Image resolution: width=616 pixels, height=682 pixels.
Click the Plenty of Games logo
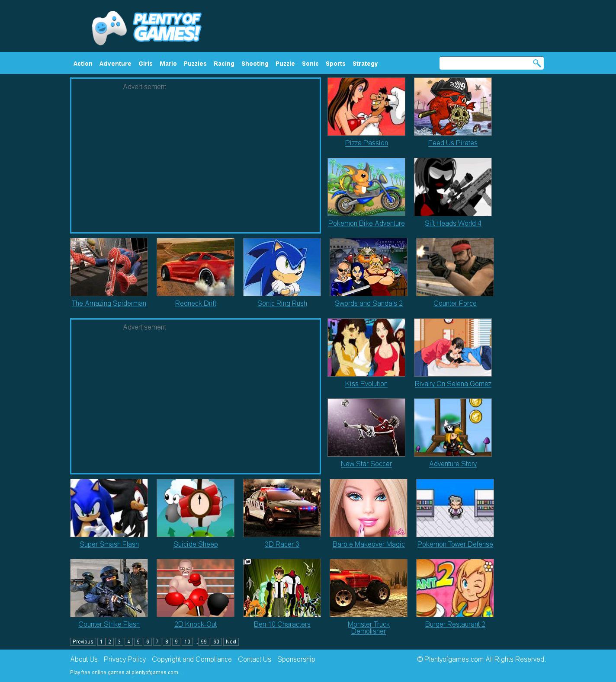[x=146, y=28]
